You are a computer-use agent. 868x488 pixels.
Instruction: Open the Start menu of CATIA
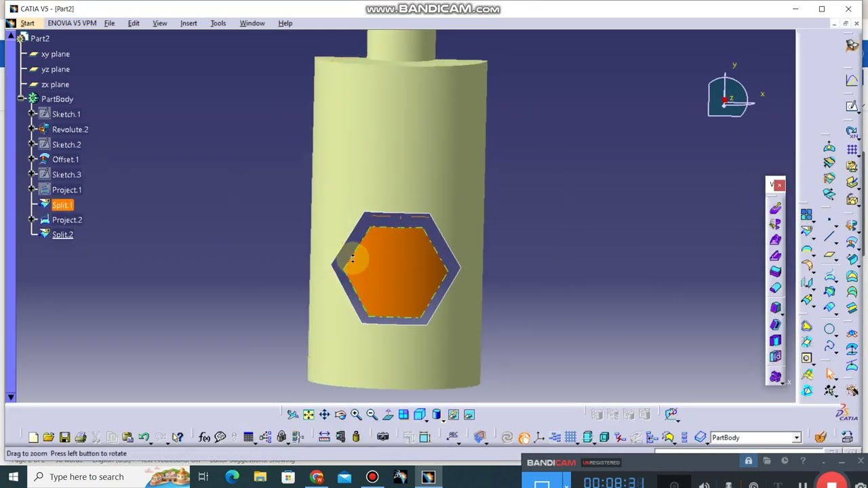27,23
